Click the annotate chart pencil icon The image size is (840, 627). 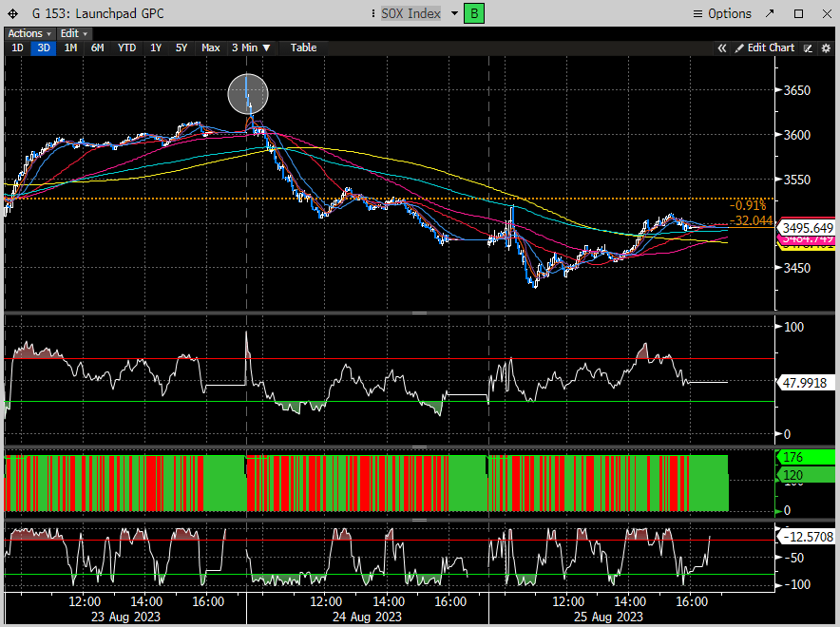[x=808, y=48]
